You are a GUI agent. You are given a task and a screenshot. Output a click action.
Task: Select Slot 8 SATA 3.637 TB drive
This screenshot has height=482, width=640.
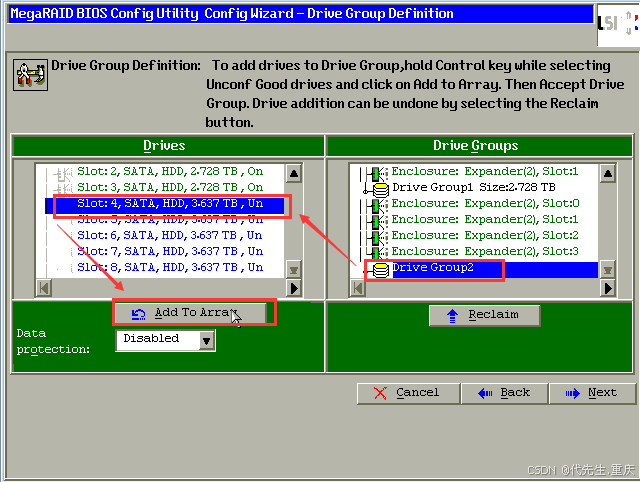pyautogui.click(x=170, y=267)
